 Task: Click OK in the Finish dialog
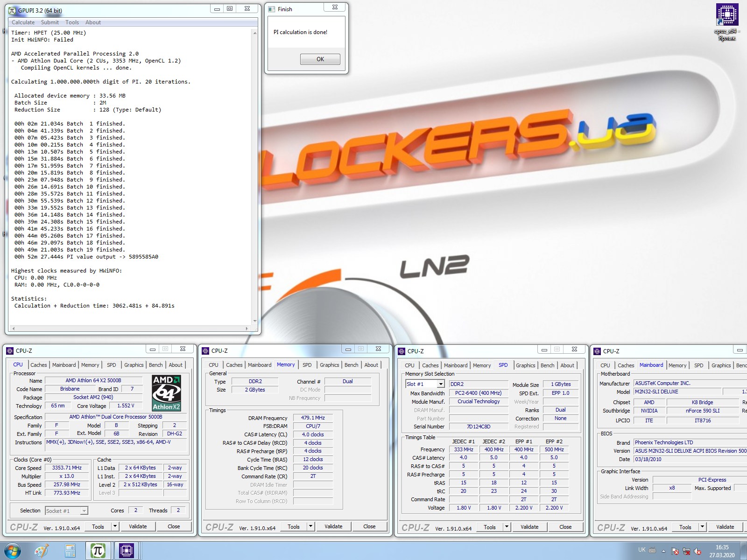click(x=320, y=59)
